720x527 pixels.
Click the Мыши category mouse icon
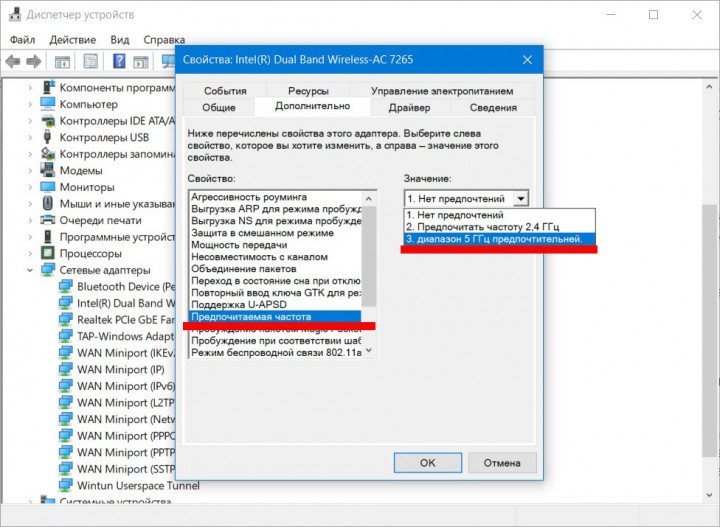click(x=47, y=203)
